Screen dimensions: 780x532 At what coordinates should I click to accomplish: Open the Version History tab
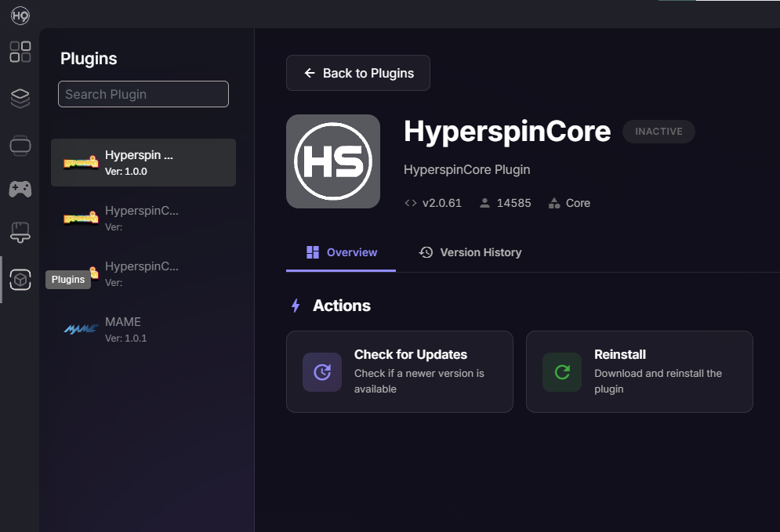[470, 252]
